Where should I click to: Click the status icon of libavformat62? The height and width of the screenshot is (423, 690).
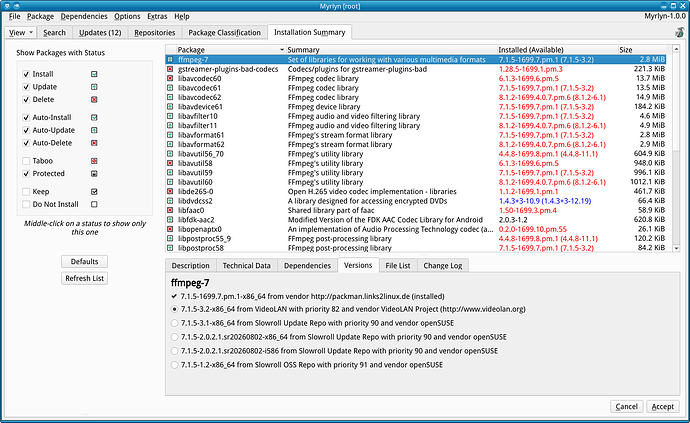(170, 144)
